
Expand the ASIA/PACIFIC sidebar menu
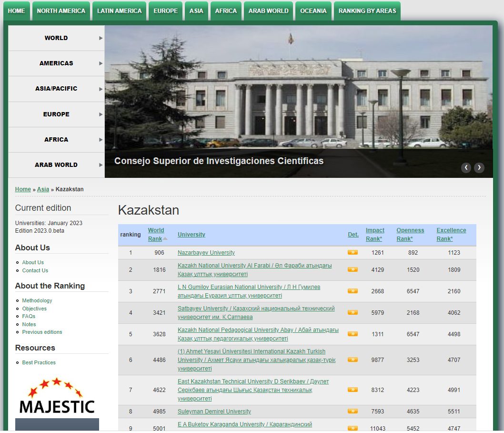(x=56, y=89)
